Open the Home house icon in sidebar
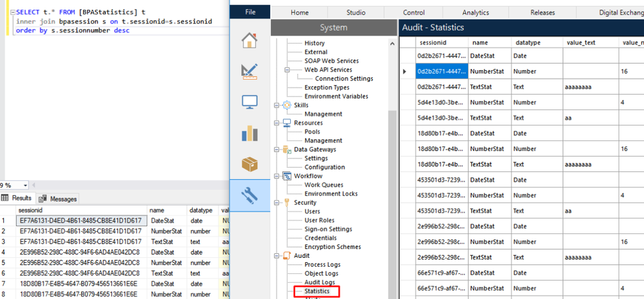 pos(249,41)
